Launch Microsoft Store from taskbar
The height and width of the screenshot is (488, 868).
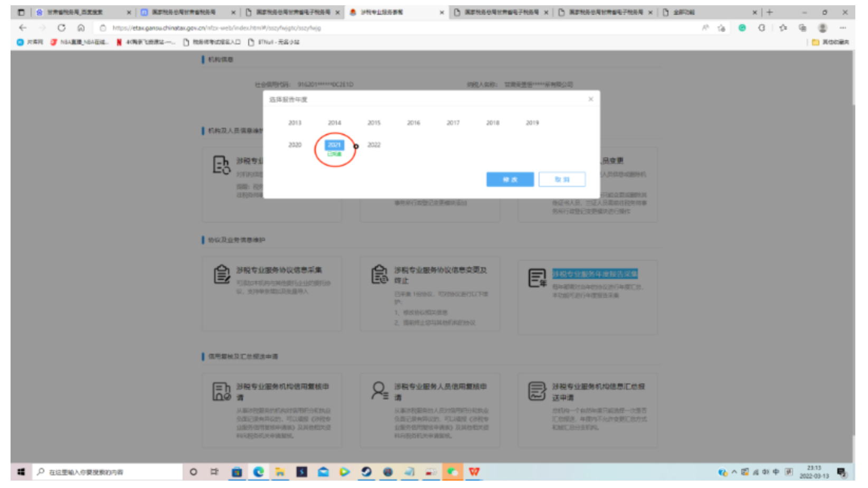(237, 472)
